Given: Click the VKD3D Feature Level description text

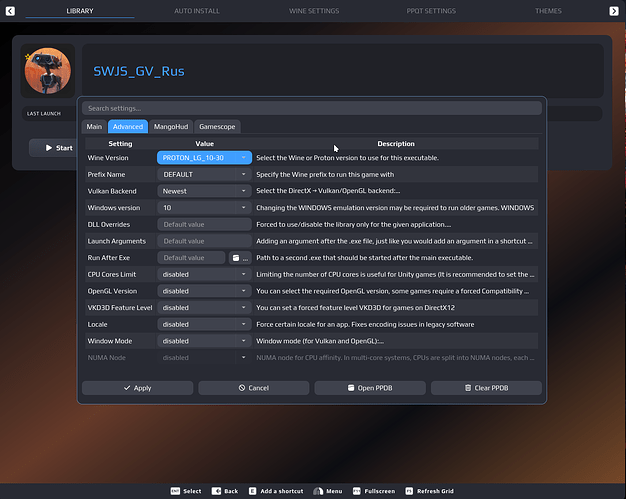Looking at the screenshot, I should [355, 308].
